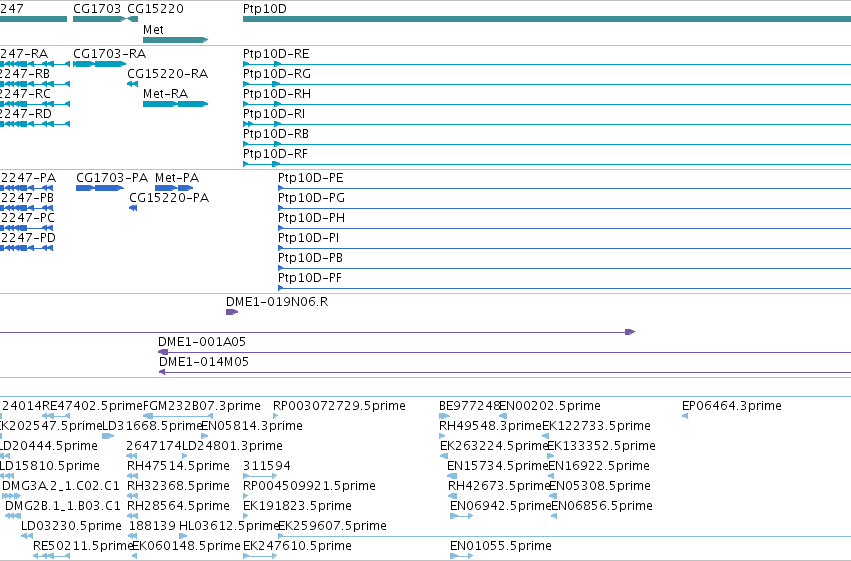851x561 pixels.
Task: Select the Ptp10D-RE transcript
Action: point(547,64)
